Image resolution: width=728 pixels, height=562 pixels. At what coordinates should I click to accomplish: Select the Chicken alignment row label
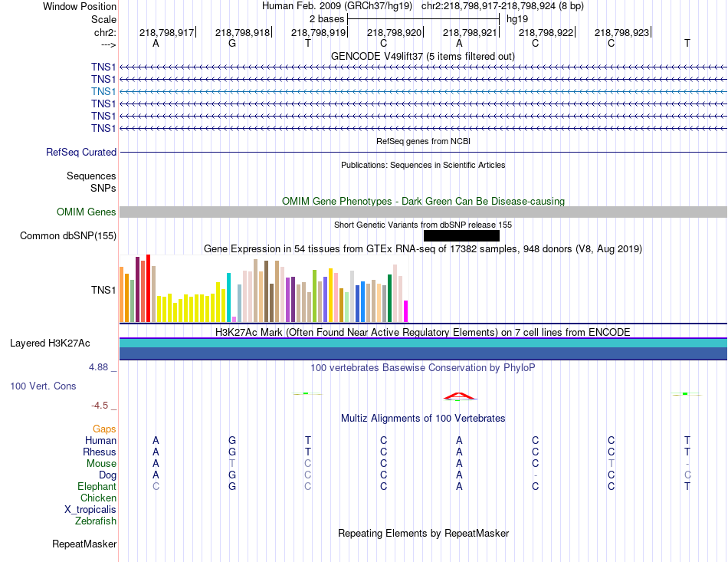tap(98, 498)
